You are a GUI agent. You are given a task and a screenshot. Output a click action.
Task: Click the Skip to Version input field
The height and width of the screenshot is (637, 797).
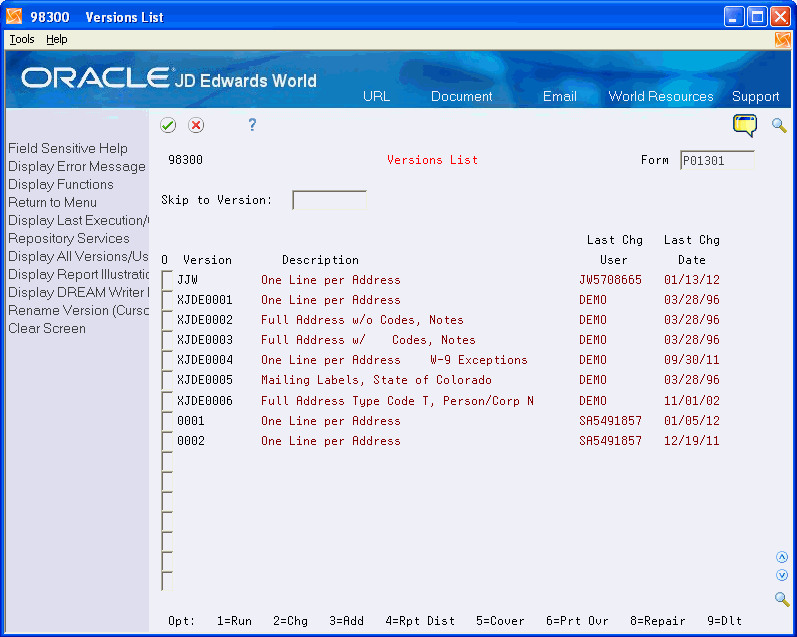coord(329,200)
